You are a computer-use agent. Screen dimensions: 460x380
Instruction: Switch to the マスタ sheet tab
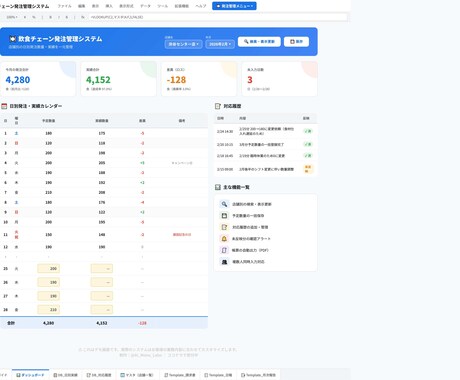pyautogui.click(x=137, y=375)
